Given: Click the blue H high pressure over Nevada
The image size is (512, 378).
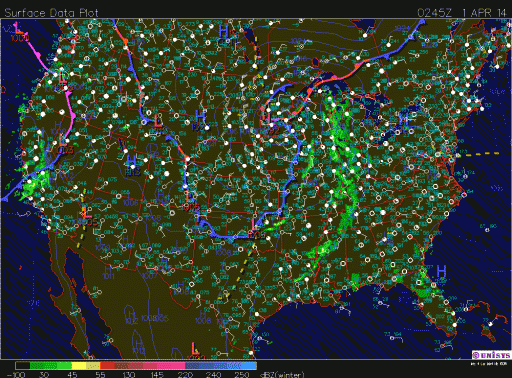Looking at the screenshot, I should [x=131, y=161].
